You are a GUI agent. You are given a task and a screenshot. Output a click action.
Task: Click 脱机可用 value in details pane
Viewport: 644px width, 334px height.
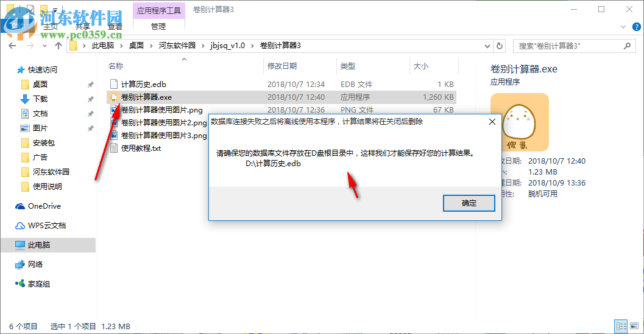[x=542, y=194]
